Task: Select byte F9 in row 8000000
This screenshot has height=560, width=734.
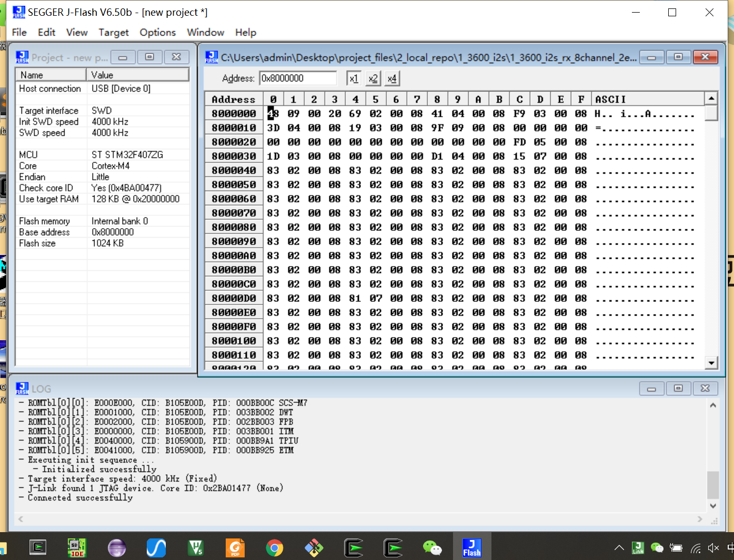Action: [x=519, y=114]
